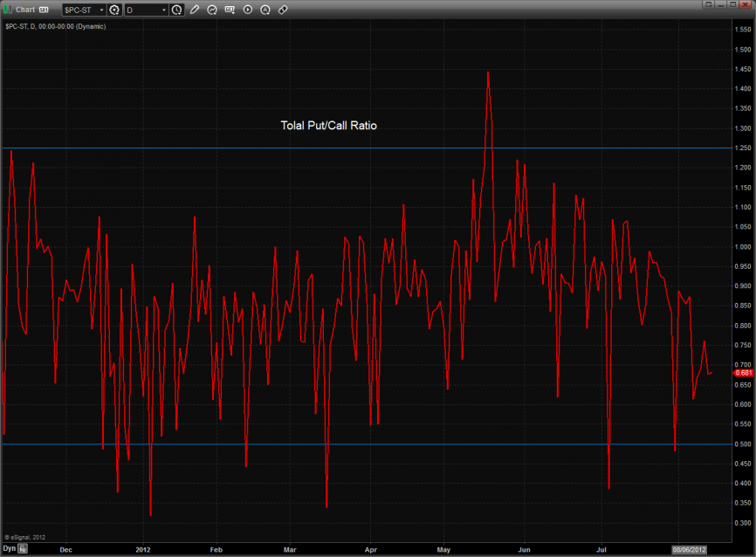Click the circled A alerts icon
Image resolution: width=756 pixels, height=557 pixels.
tap(265, 10)
